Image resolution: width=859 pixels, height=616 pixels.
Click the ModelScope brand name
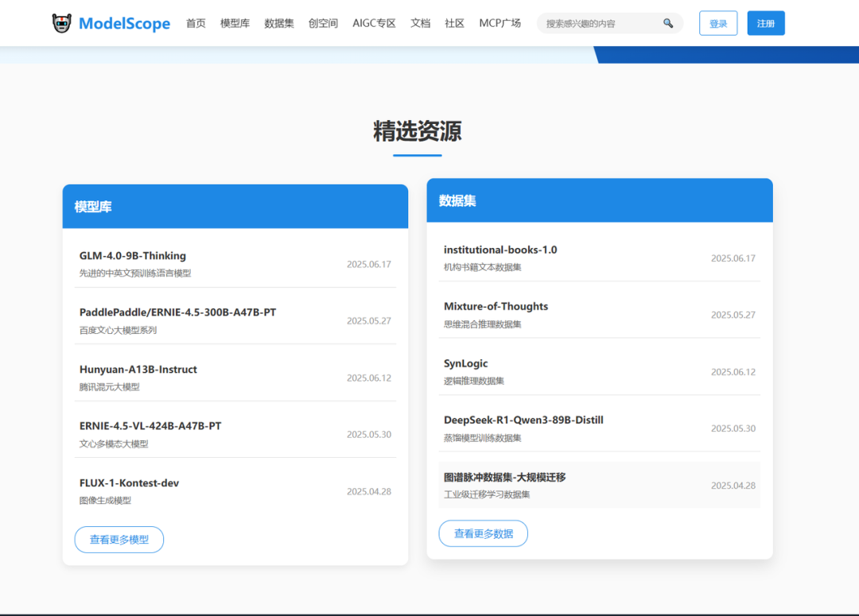click(x=124, y=24)
